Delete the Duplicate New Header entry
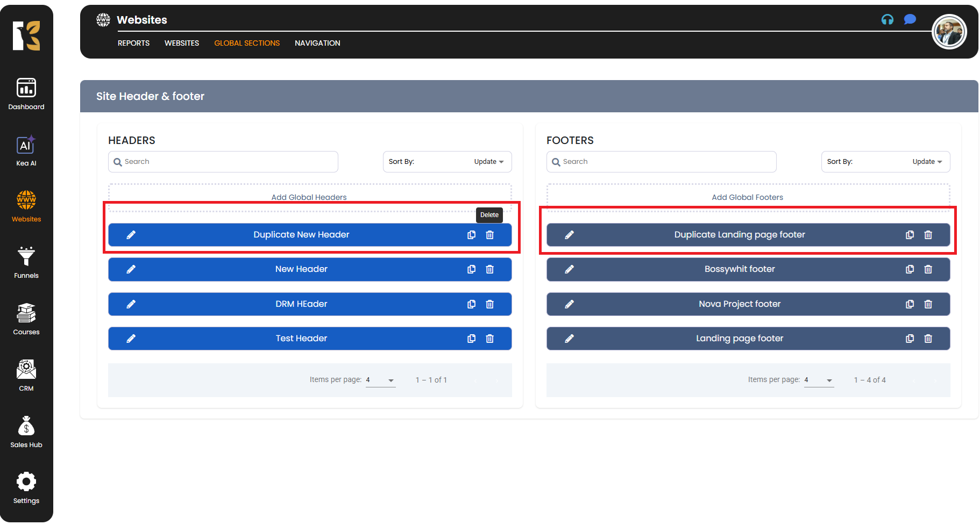980x525 pixels. [x=489, y=235]
